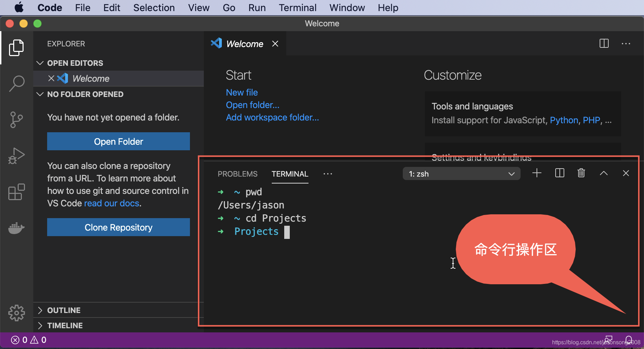The image size is (644, 349).
Task: Create a new terminal with plus icon
Action: point(537,173)
